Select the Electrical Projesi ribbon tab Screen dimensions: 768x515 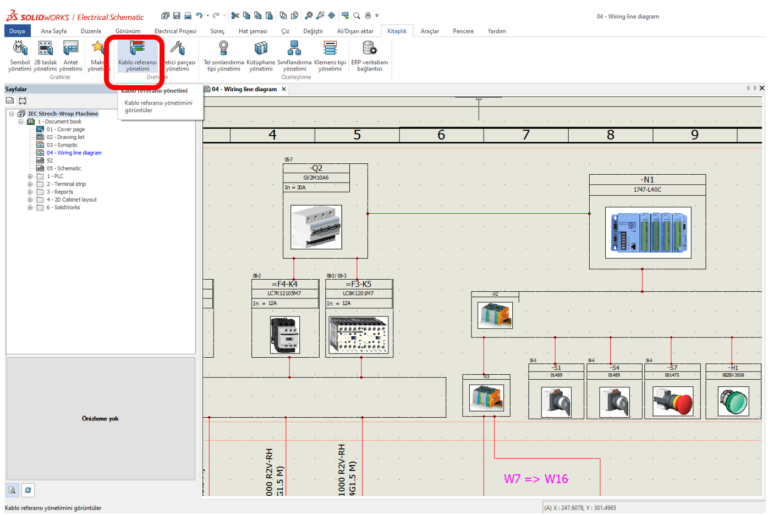click(x=175, y=31)
